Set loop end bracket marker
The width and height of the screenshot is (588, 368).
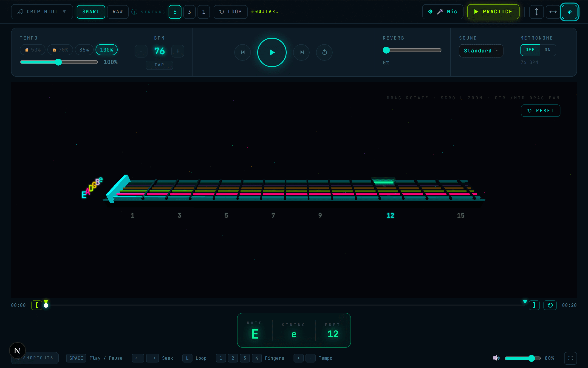[x=534, y=305]
